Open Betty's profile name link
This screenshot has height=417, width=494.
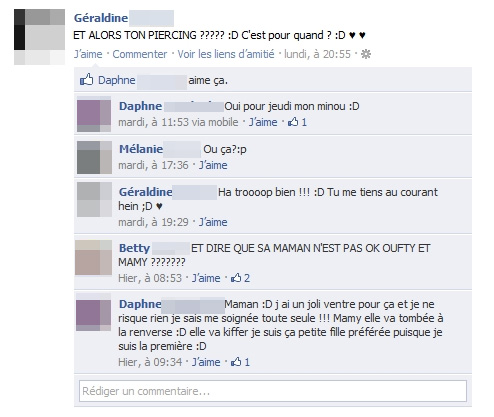point(134,248)
